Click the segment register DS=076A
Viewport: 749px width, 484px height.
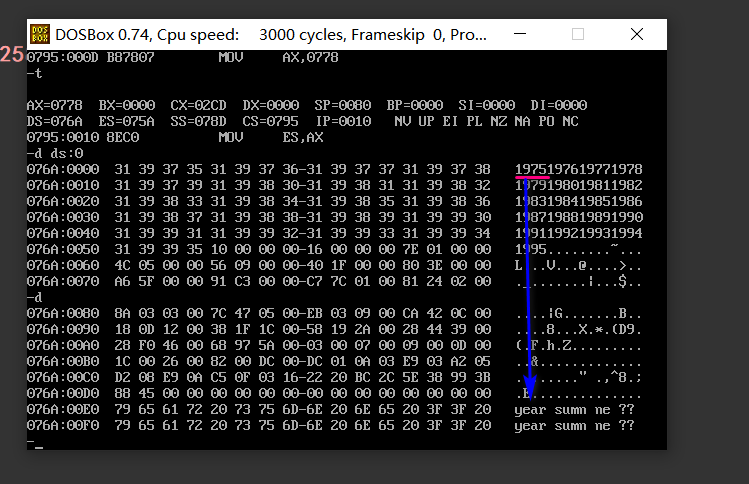[54, 121]
